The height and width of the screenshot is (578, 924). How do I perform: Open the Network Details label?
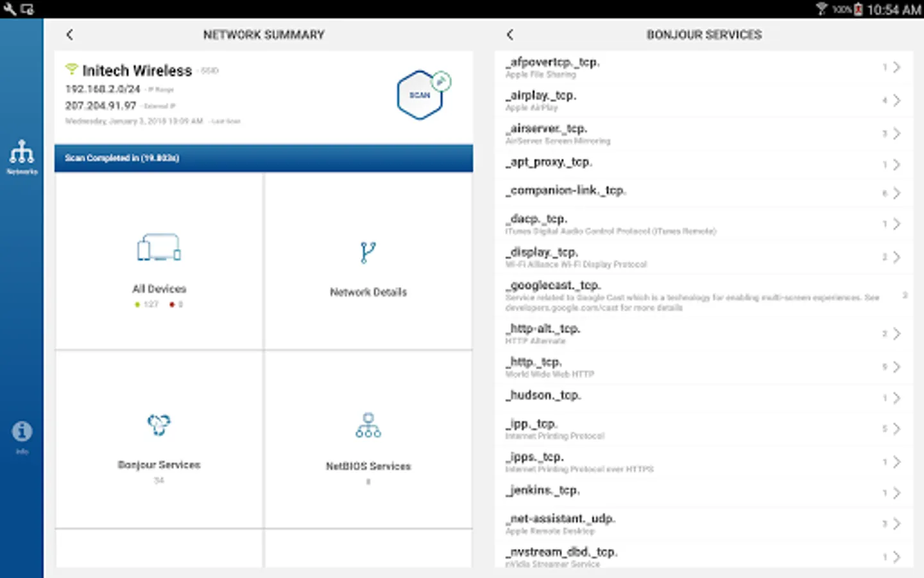point(368,292)
